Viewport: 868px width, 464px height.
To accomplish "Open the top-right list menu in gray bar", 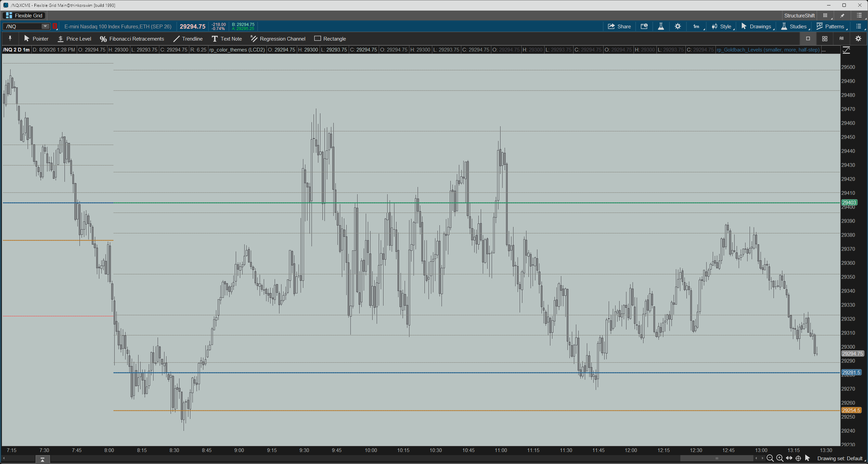I will [x=859, y=16].
